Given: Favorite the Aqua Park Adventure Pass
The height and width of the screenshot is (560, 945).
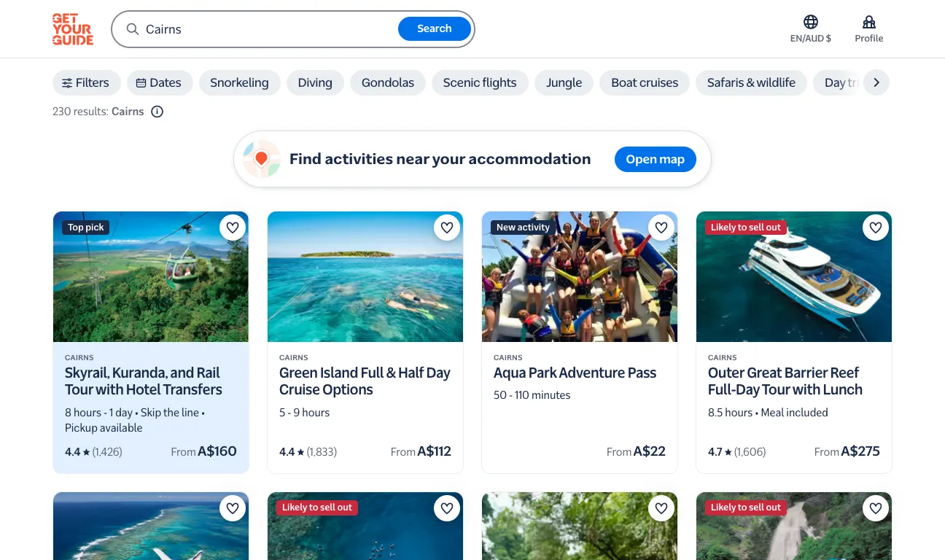Looking at the screenshot, I should click(661, 227).
